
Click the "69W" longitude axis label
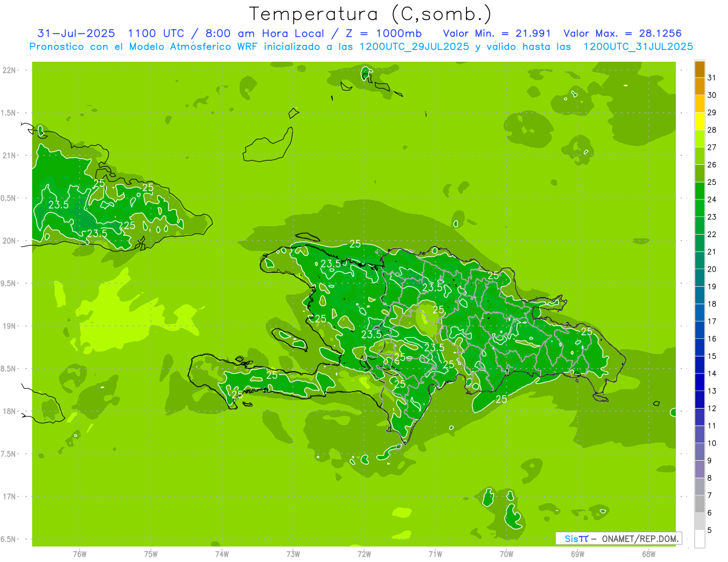578,554
